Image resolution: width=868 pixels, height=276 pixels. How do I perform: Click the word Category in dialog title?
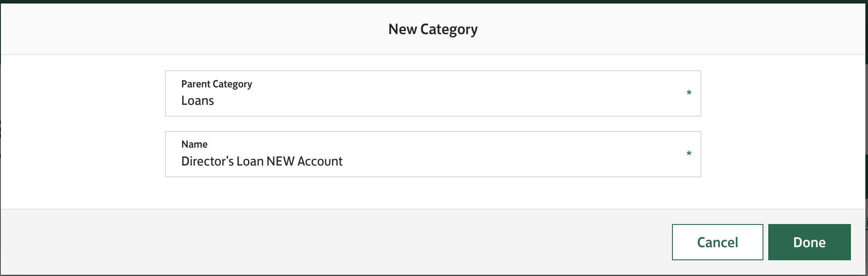(449, 29)
